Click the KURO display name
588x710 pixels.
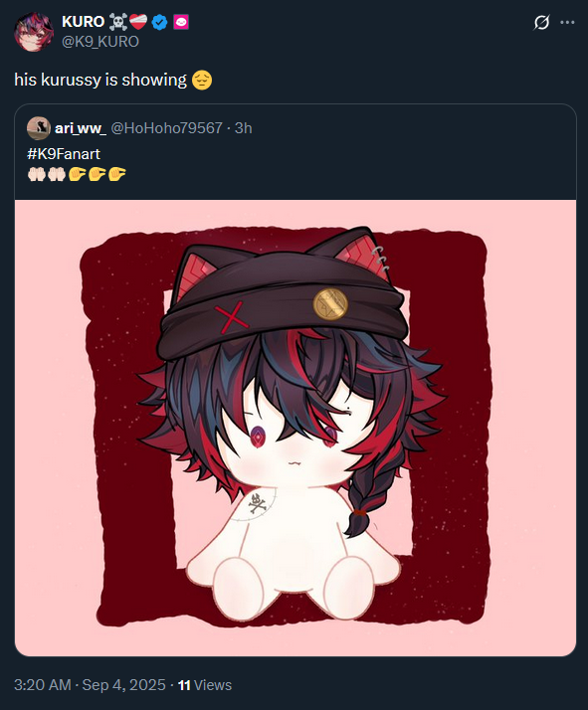coord(83,22)
